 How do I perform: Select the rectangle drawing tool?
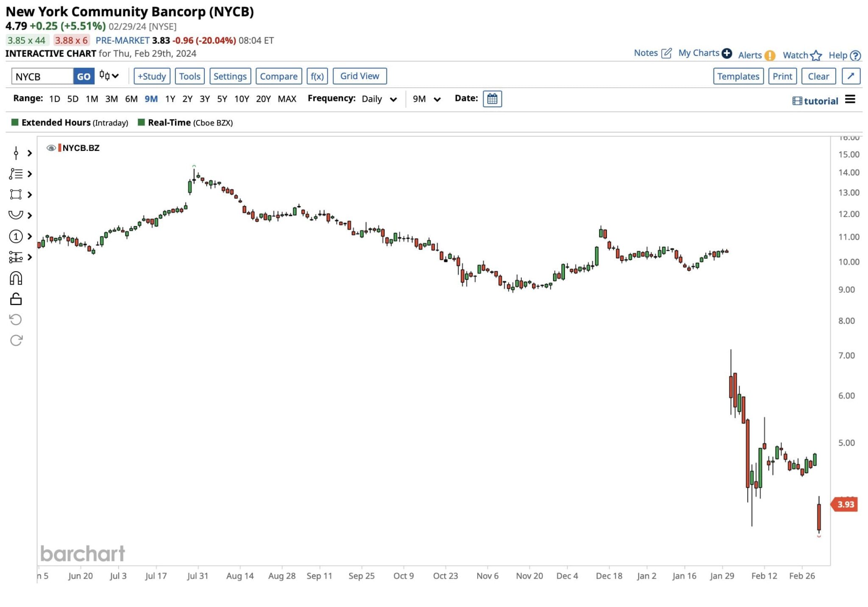click(x=16, y=194)
